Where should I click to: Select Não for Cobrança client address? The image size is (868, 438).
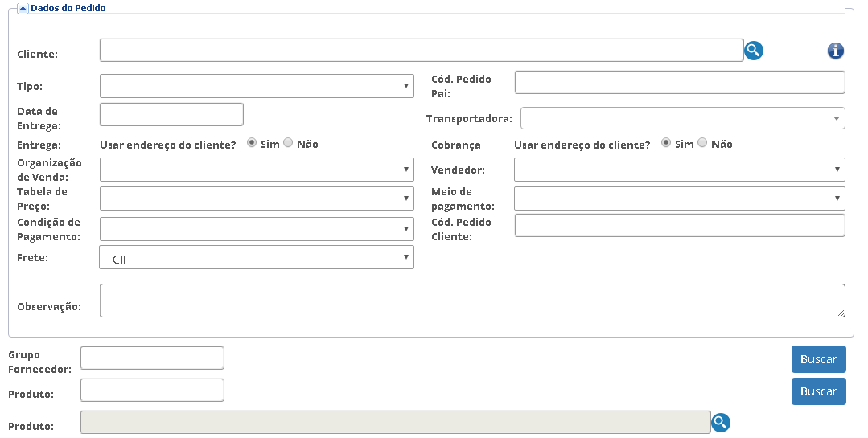(702, 143)
